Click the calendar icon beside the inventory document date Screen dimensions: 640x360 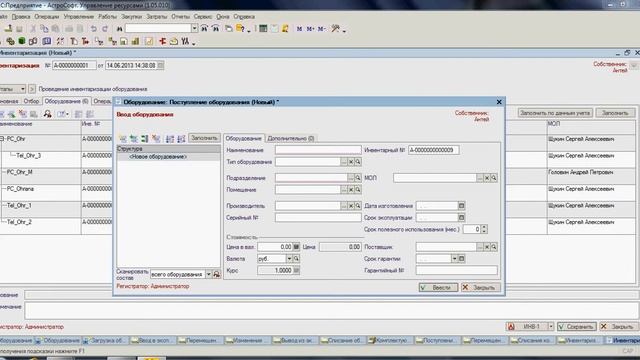pos(160,65)
